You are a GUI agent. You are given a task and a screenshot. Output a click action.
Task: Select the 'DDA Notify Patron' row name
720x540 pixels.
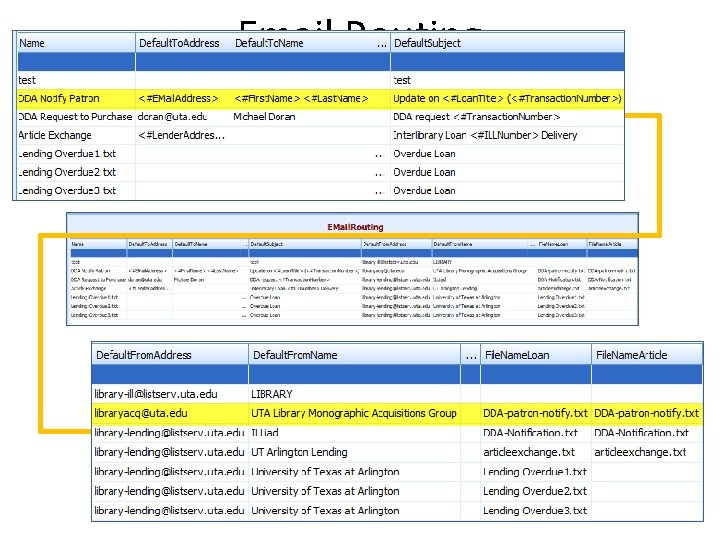pos(76,99)
